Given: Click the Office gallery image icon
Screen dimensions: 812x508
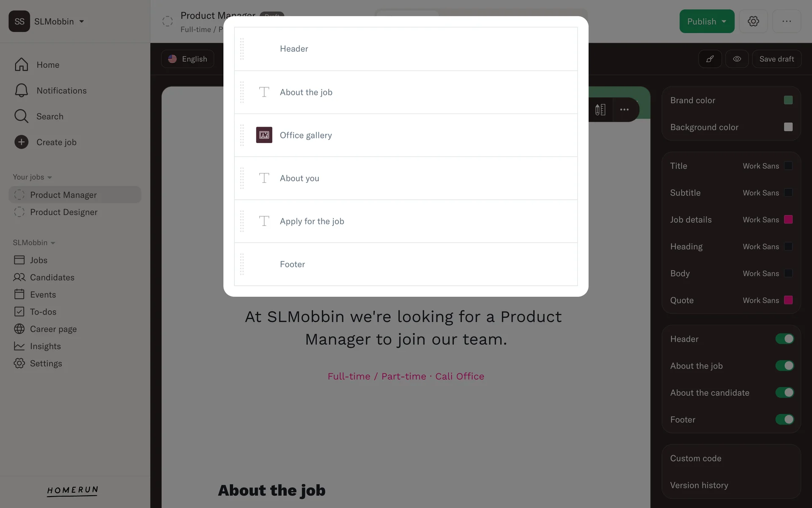Looking at the screenshot, I should 264,135.
